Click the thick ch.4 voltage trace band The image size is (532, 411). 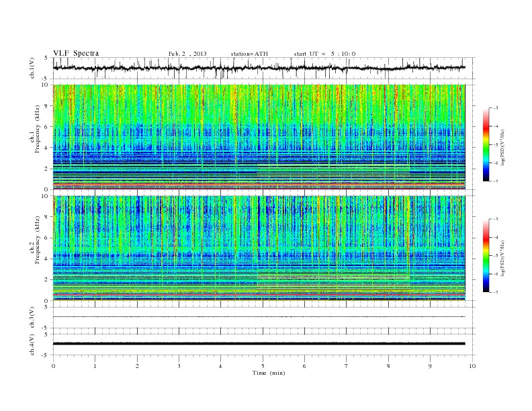(259, 344)
